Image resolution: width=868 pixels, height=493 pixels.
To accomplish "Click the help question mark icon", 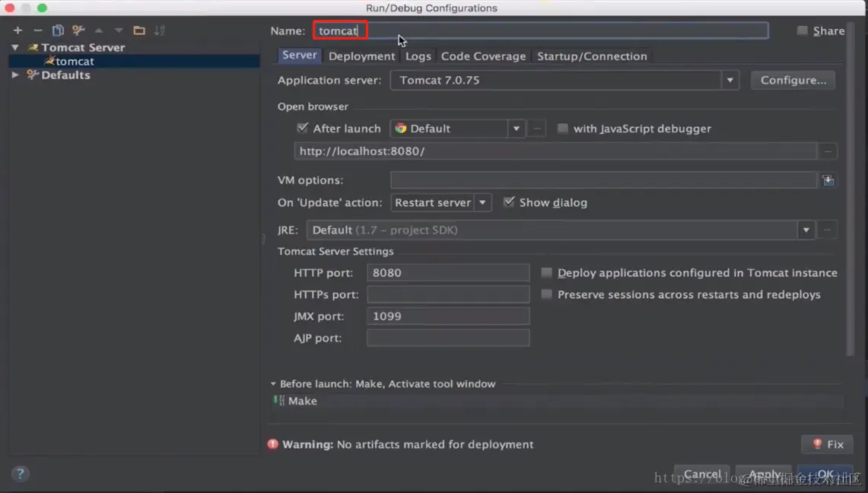I will tap(20, 474).
